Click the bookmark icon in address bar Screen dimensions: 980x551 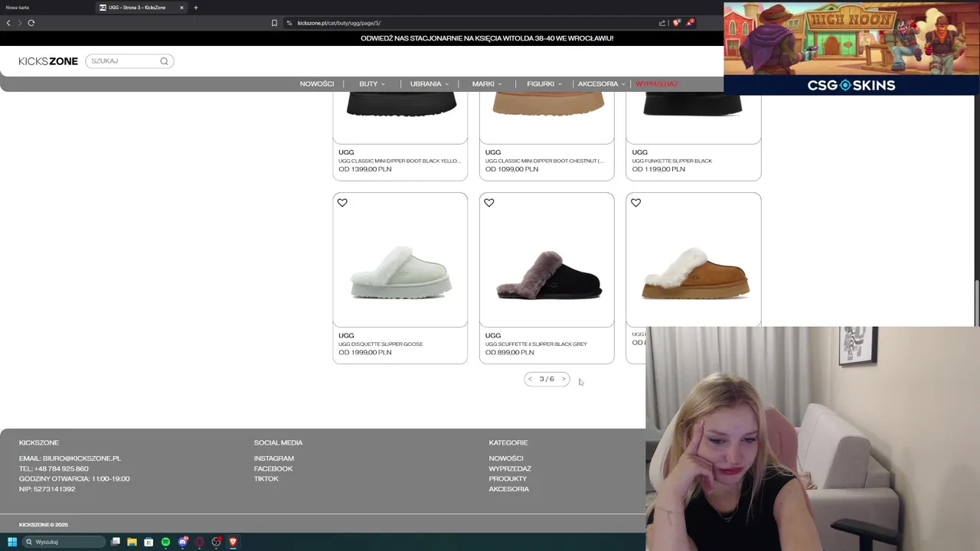[274, 23]
